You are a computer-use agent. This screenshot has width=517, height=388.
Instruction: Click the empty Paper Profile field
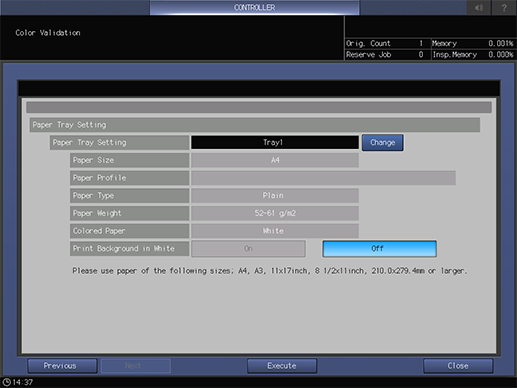tap(323, 178)
